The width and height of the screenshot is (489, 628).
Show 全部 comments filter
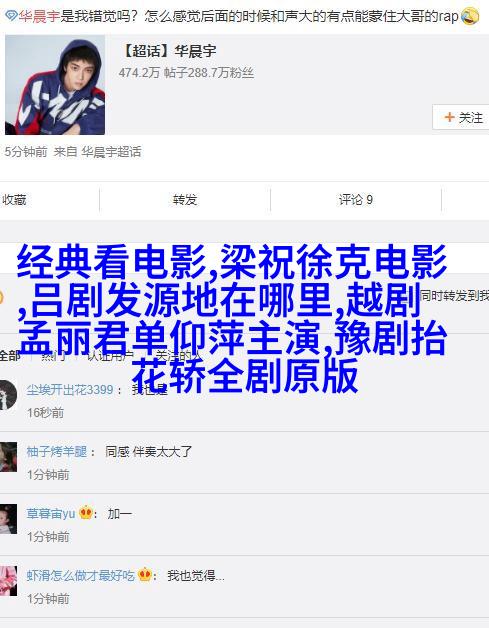pos(10,355)
